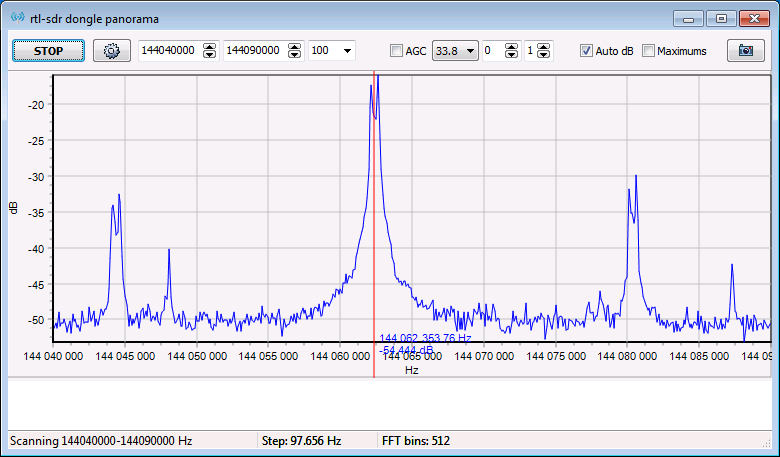Decrement the spinner showing value 1

(544, 56)
